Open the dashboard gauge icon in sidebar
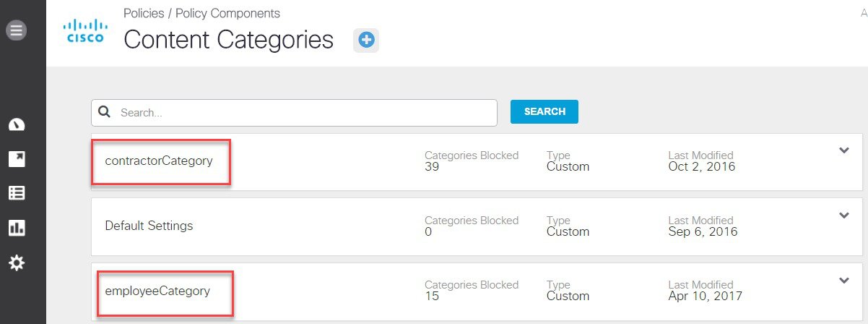 click(x=17, y=125)
